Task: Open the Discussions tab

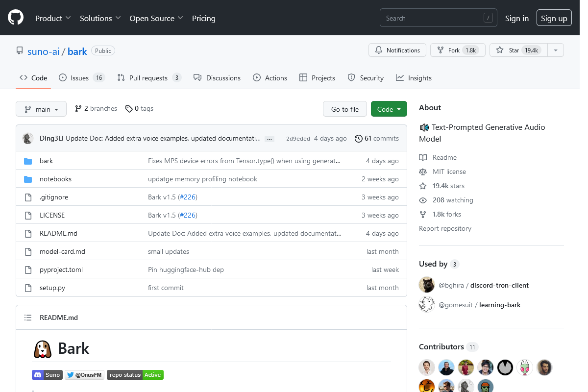Action: tap(217, 77)
